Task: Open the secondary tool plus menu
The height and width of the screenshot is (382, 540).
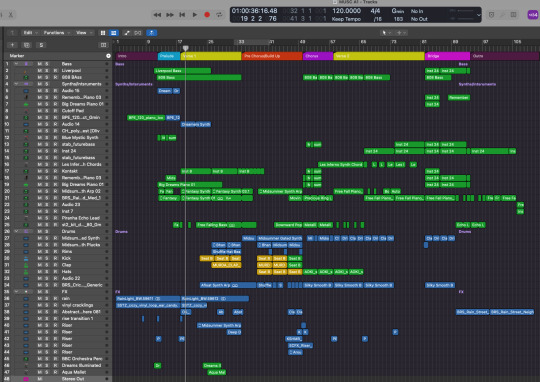Action: pyautogui.click(x=401, y=33)
